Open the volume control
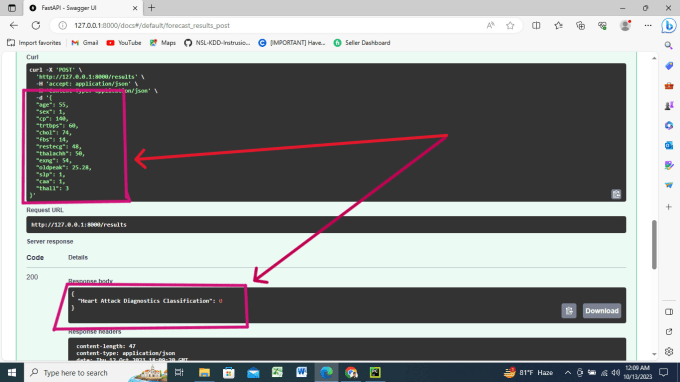Viewport: 680px width, 382px height. pyautogui.click(x=615, y=372)
